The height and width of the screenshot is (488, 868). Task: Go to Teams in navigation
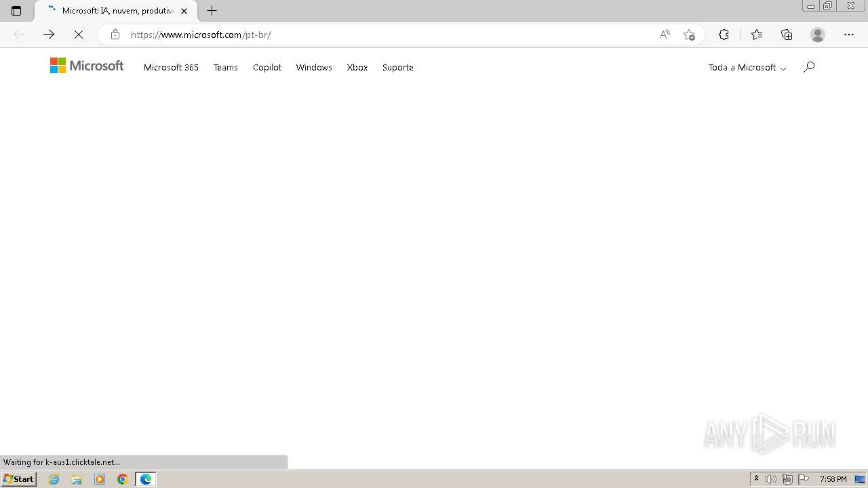[x=226, y=67]
